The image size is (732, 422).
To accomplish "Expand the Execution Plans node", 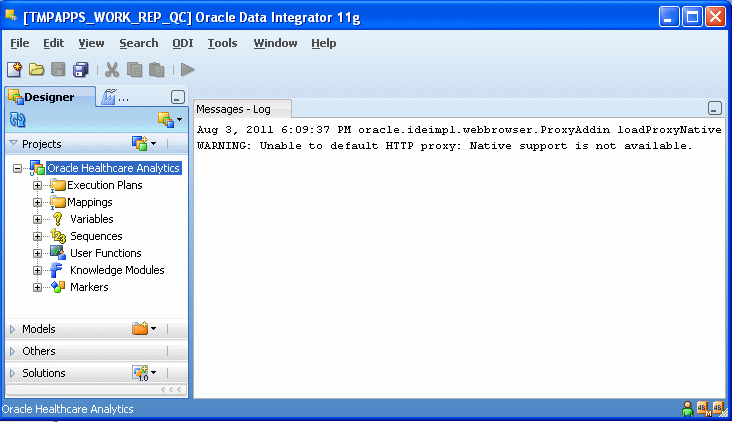I will [x=37, y=185].
